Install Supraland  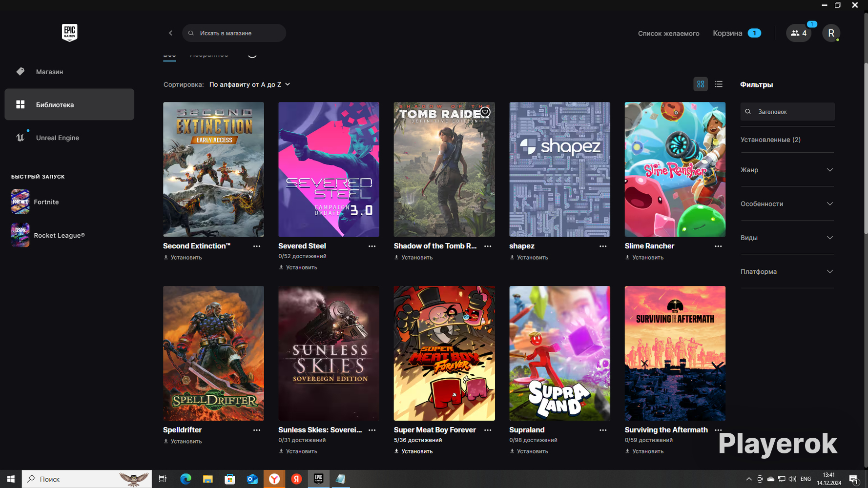coord(529,451)
